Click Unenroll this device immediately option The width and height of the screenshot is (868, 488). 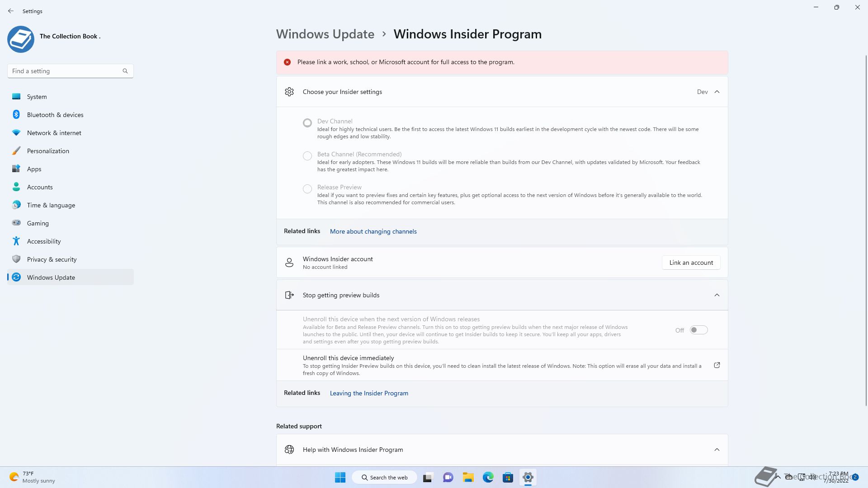502,365
